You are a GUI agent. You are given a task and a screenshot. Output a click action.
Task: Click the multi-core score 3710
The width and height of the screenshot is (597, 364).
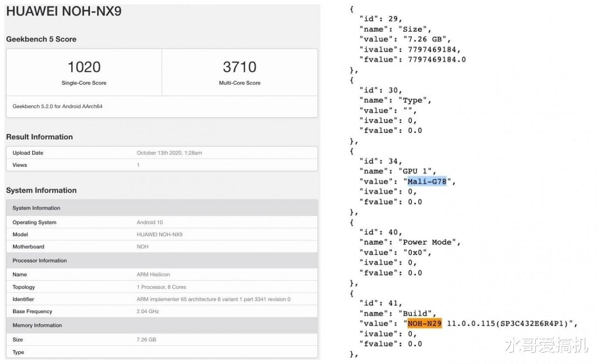point(240,67)
